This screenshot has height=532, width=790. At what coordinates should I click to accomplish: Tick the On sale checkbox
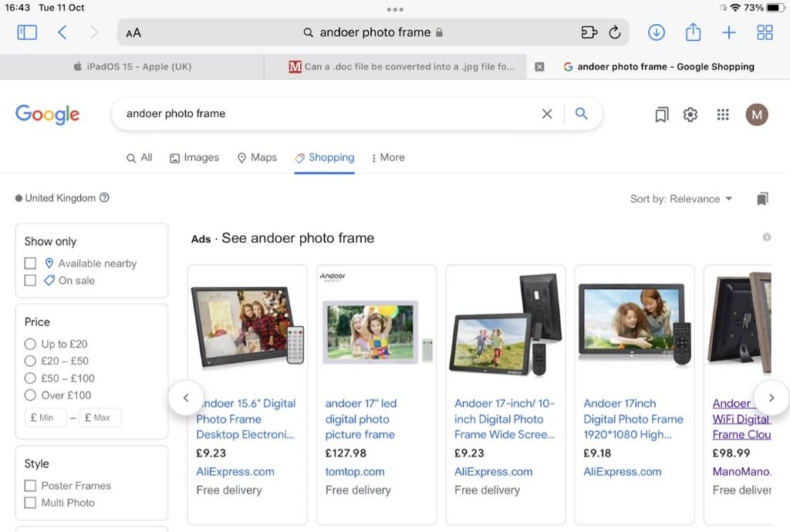coord(30,281)
